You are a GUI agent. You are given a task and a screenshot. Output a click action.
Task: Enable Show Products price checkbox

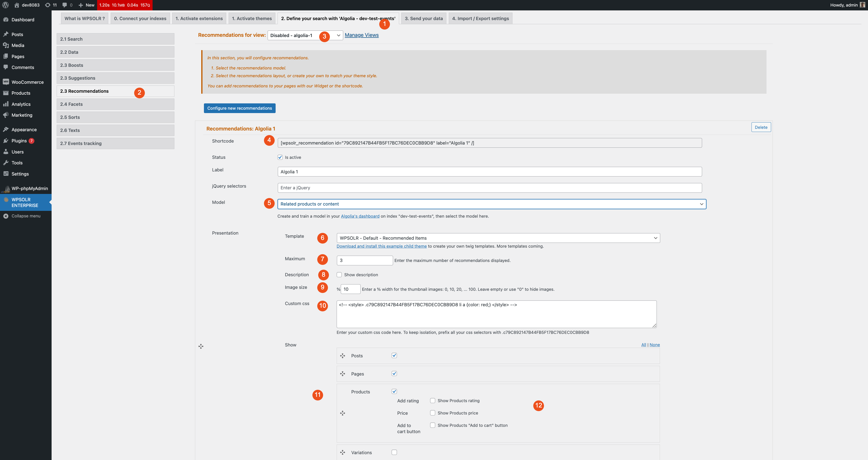point(433,413)
